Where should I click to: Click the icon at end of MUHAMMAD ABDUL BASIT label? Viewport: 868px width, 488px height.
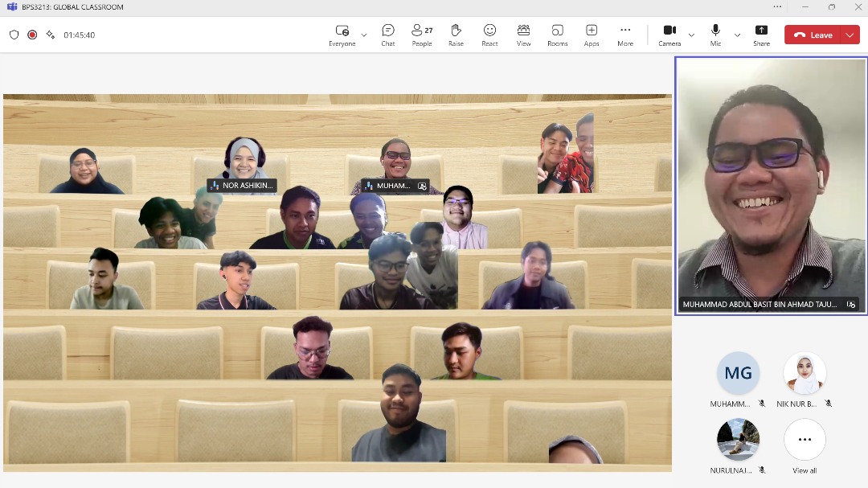point(851,304)
